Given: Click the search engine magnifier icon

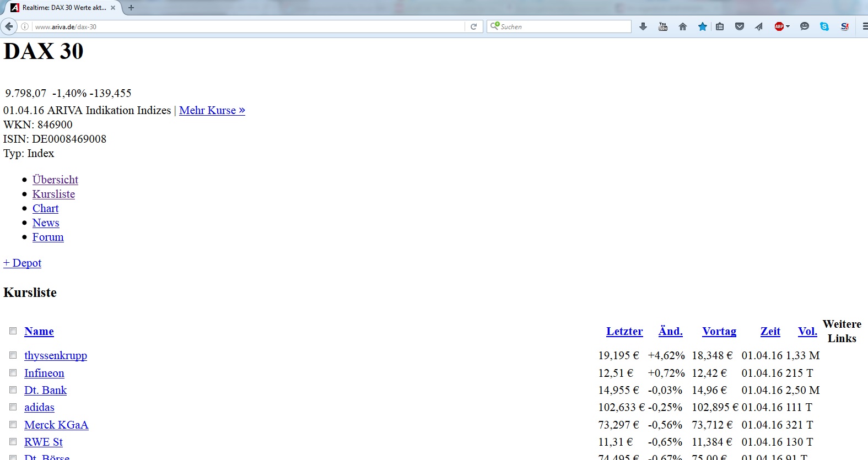Looking at the screenshot, I should 494,26.
